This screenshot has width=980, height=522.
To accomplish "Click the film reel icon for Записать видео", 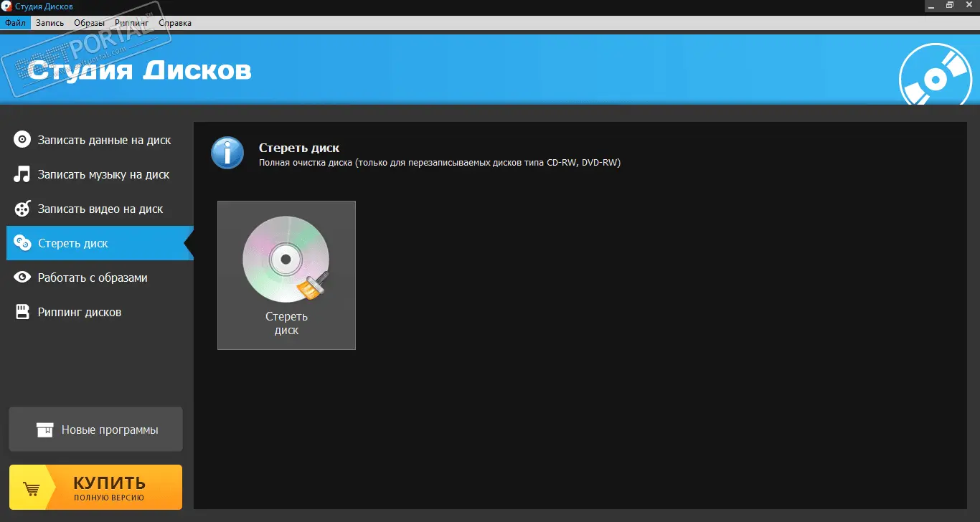I will 23,209.
